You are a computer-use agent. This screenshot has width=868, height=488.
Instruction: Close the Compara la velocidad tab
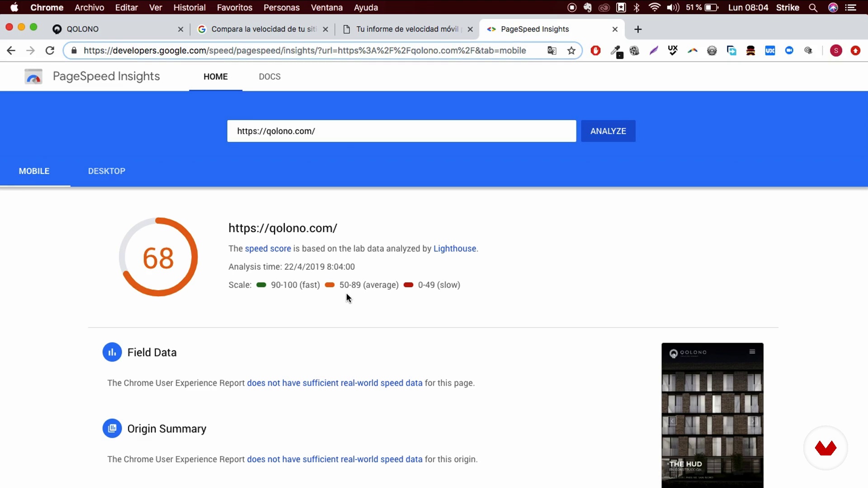(x=325, y=29)
